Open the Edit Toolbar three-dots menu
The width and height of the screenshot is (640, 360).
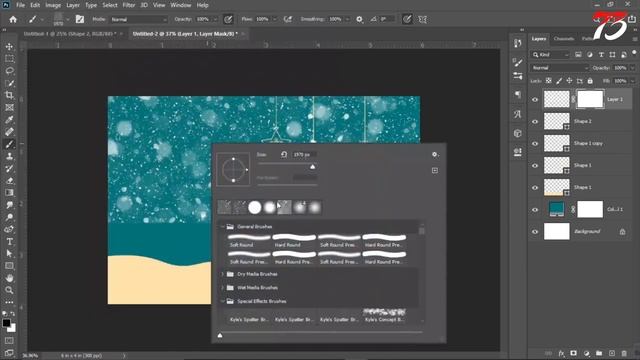[9, 302]
